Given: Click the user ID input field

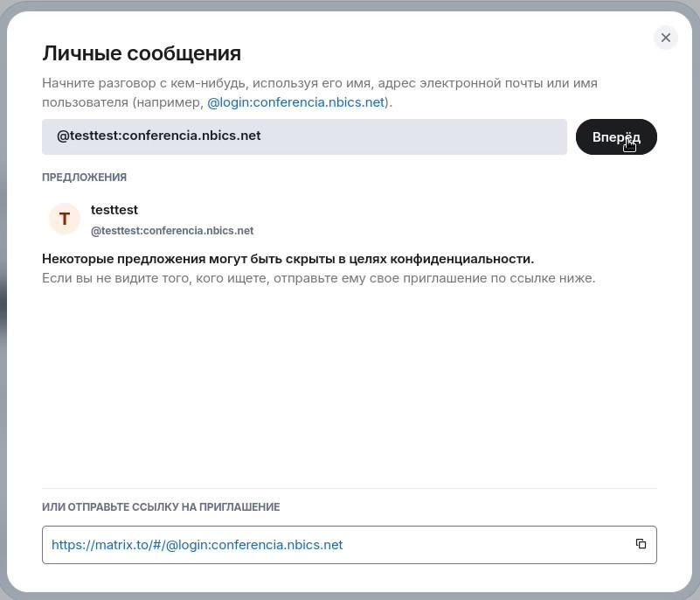Looking at the screenshot, I should 304,136.
